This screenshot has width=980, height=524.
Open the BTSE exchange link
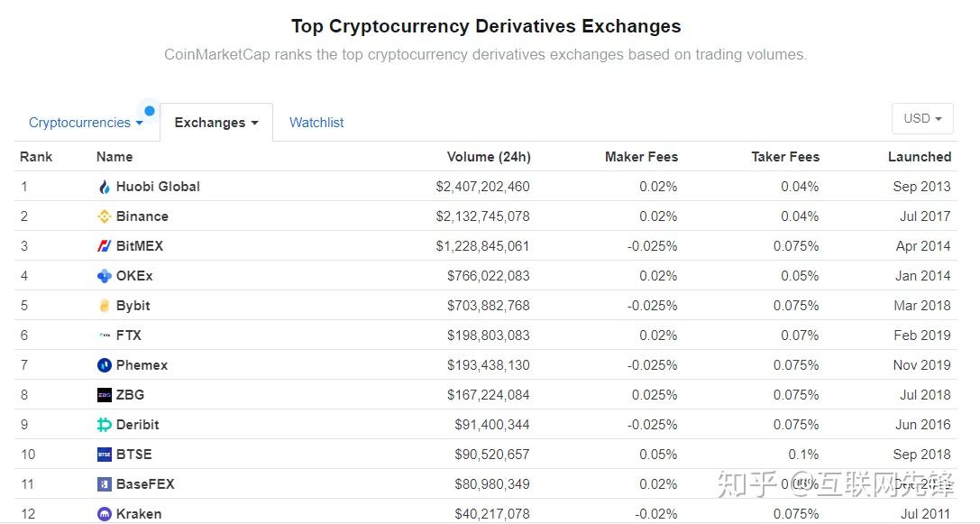click(x=134, y=455)
